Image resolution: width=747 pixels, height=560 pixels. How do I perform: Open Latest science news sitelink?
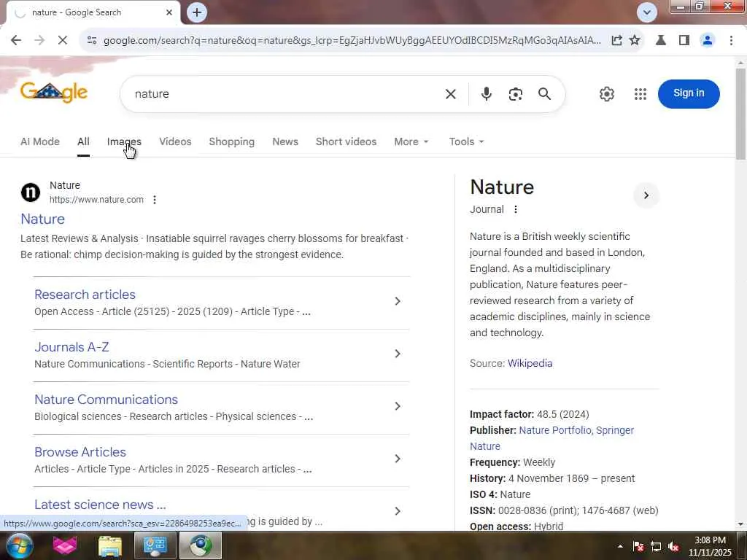tap(100, 505)
